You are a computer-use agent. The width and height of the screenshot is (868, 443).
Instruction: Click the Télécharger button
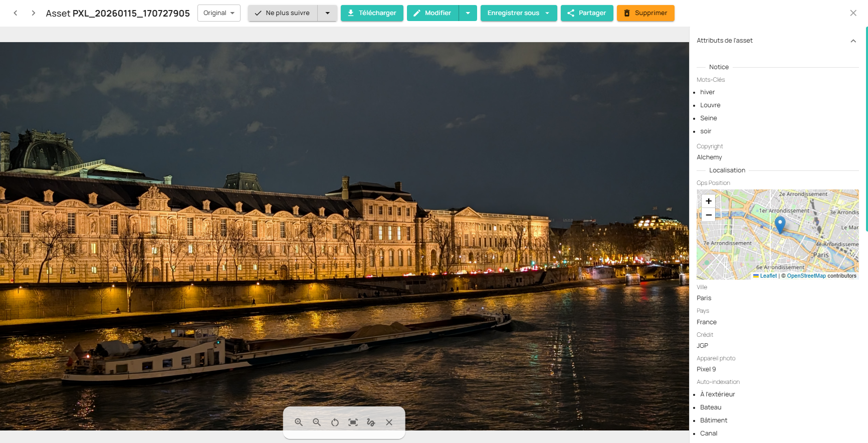pos(372,13)
